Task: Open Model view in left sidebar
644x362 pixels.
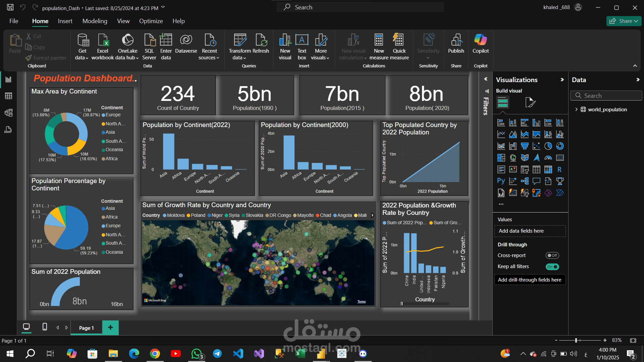Action: tap(9, 113)
